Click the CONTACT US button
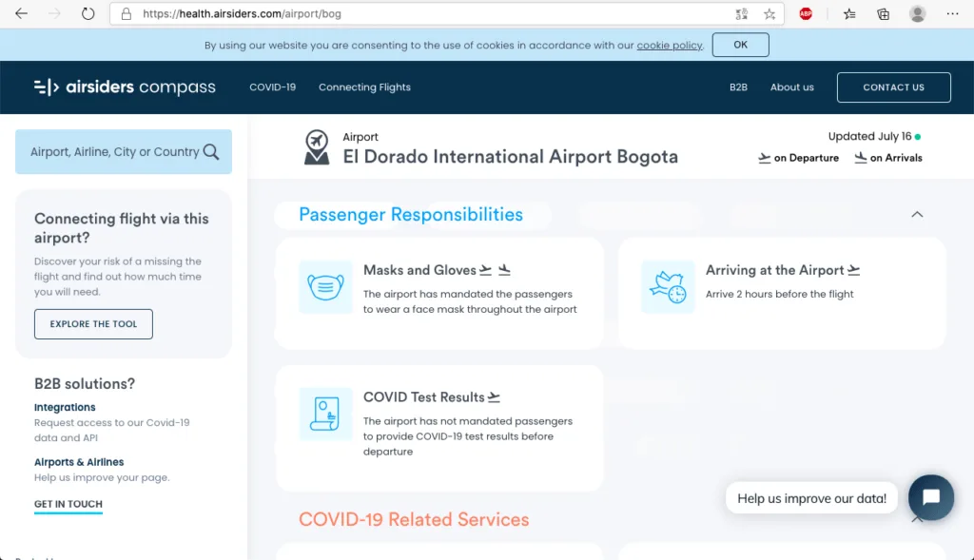Image resolution: width=974 pixels, height=560 pixels. (893, 87)
